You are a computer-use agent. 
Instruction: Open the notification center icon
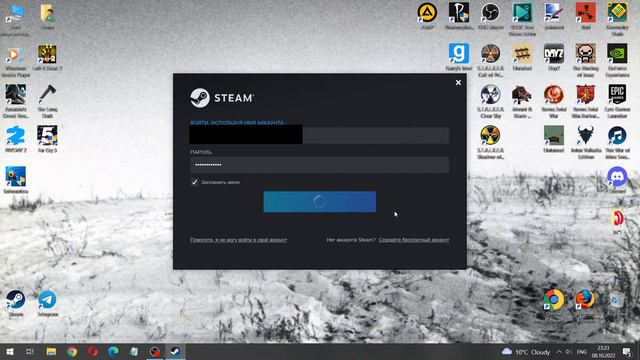coord(627,351)
